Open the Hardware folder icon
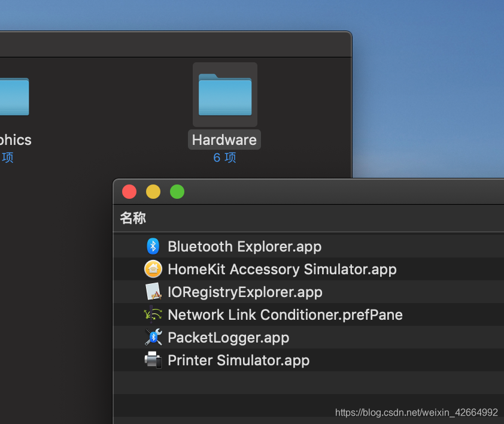This screenshot has width=504, height=424. [225, 95]
